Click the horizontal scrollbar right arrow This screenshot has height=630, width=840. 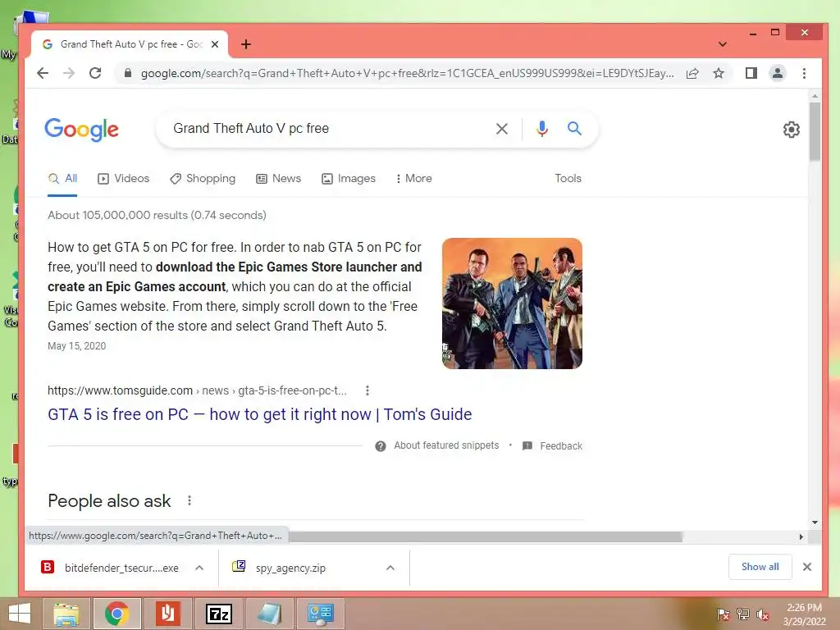[801, 536]
